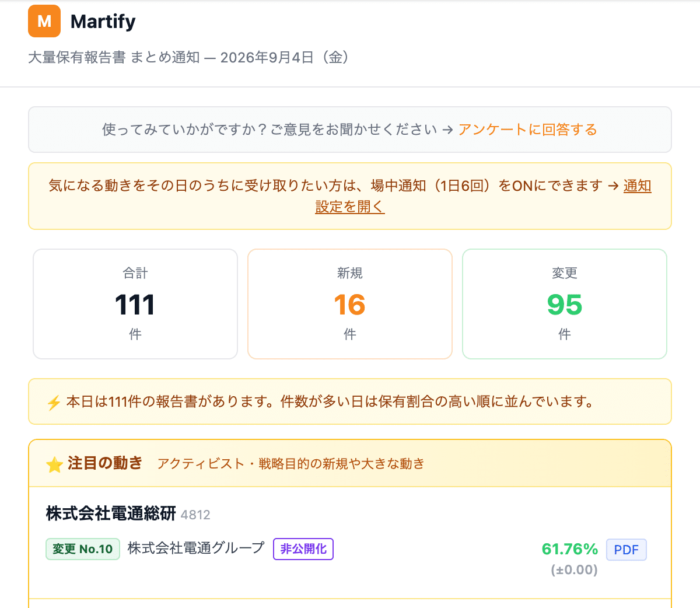Click the 大量保有報告書 まとめ通知 date subtitle
Screen dimensions: 700x608
190,57
